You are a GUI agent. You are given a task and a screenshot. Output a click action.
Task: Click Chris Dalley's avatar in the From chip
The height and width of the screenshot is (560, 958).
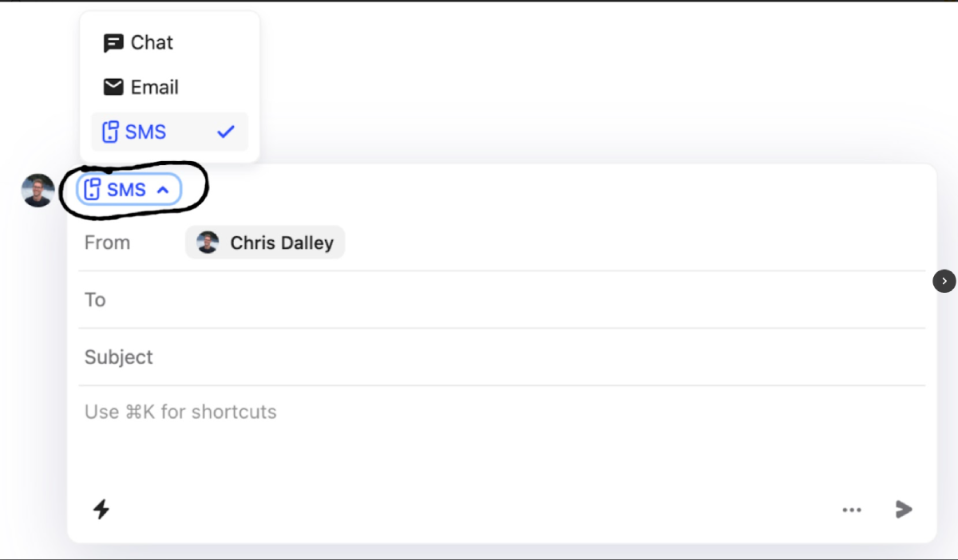pyautogui.click(x=208, y=243)
